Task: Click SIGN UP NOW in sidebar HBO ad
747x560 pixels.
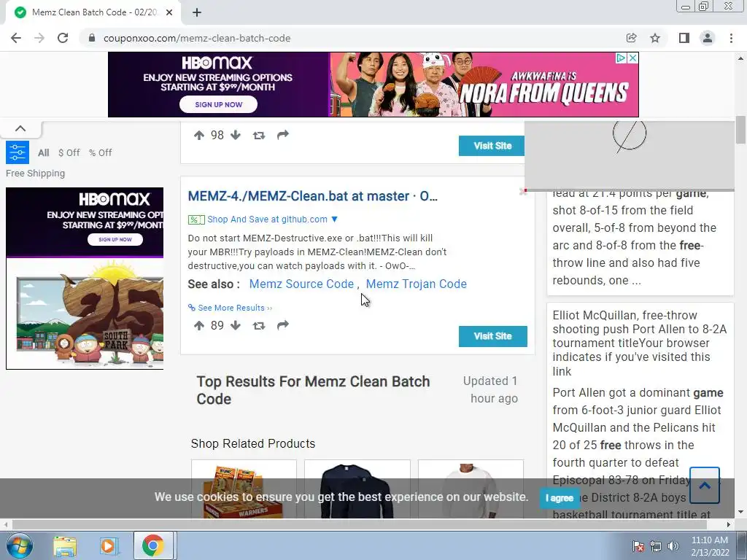Action: click(115, 239)
